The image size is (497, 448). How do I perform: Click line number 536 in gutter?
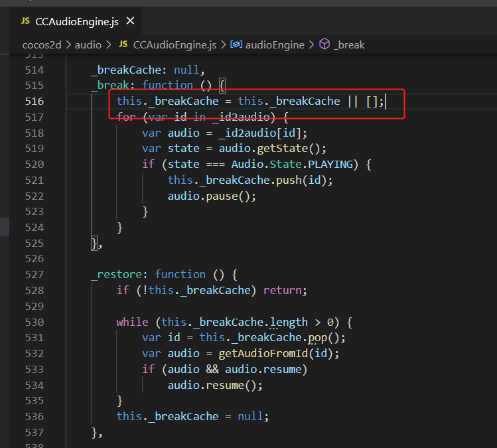click(35, 417)
